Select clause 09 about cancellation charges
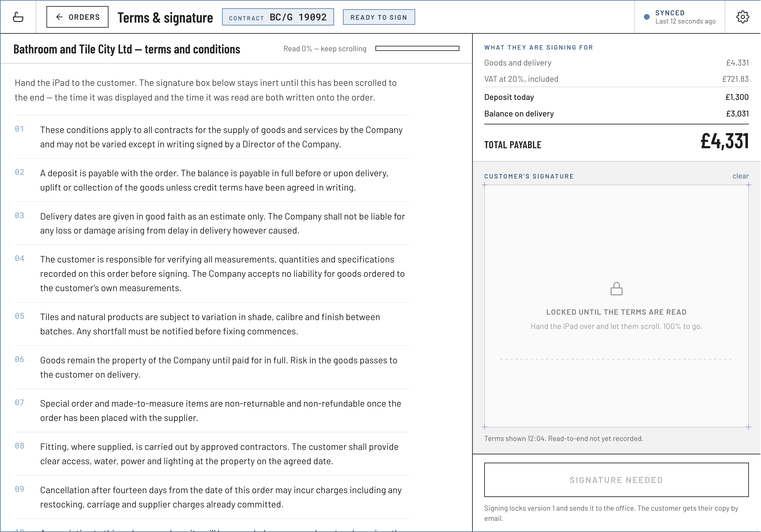The image size is (761, 532). coord(212,497)
